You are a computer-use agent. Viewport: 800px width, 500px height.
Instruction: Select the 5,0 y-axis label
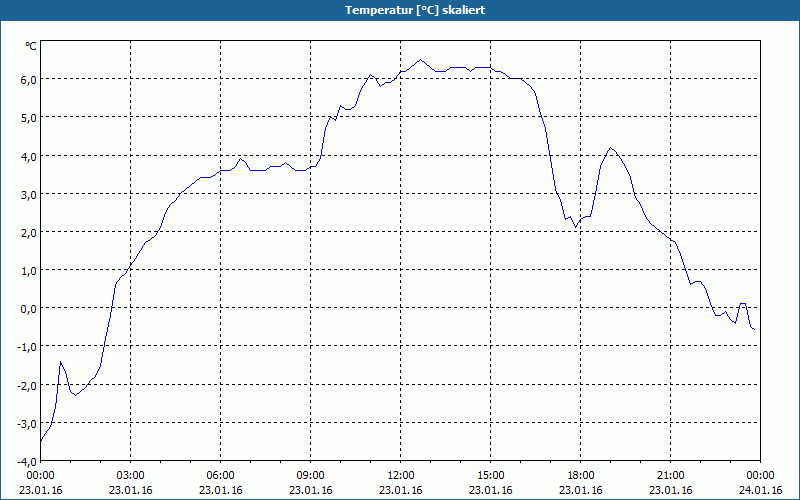pyautogui.click(x=29, y=118)
